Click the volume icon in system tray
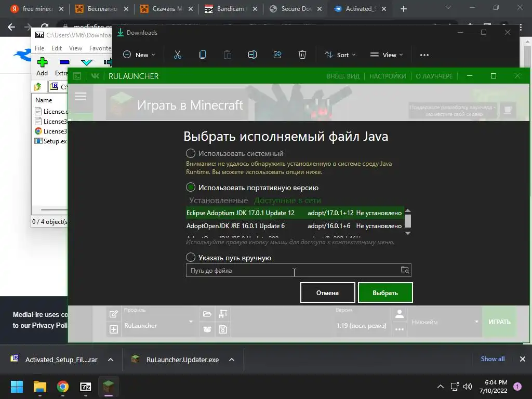The height and width of the screenshot is (399, 532). (467, 387)
